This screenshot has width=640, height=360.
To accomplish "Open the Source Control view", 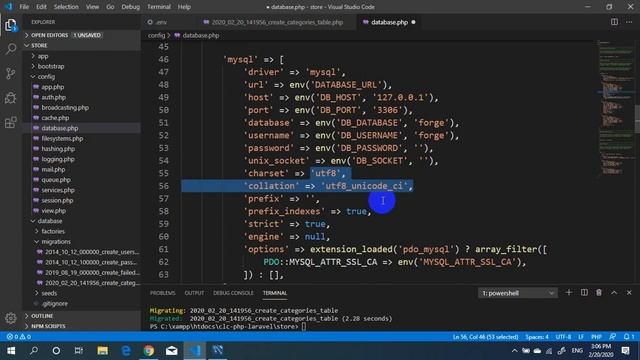I will point(11,73).
